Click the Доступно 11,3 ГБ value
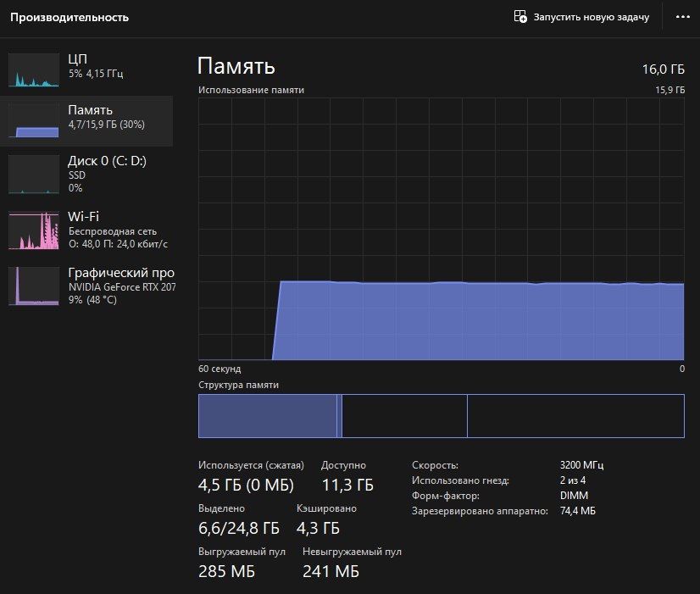This screenshot has width=700, height=594. 347,485
